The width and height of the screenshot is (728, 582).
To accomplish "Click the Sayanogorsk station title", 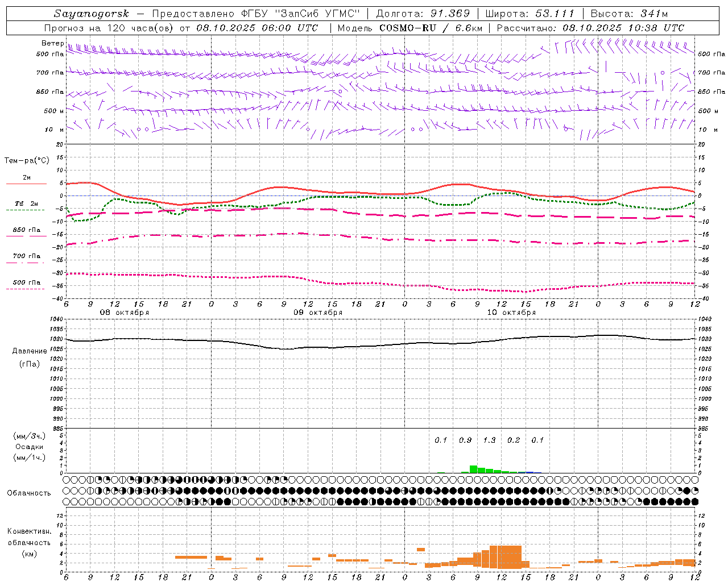I will [x=92, y=14].
